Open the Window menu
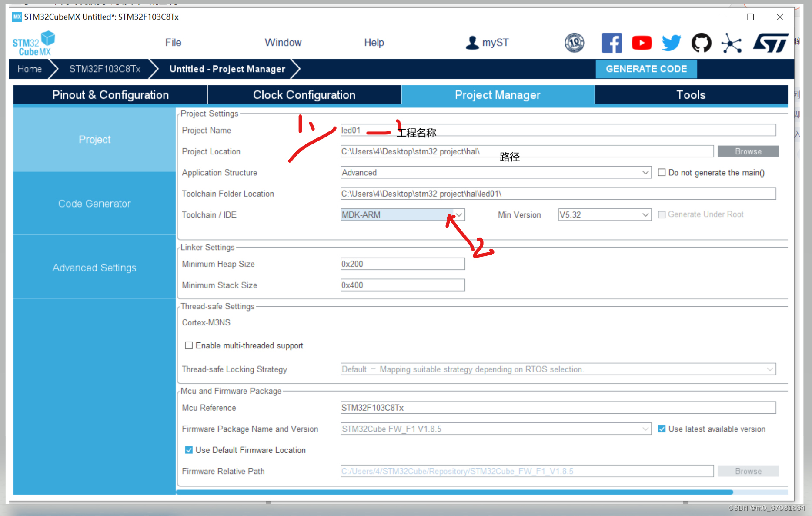The height and width of the screenshot is (516, 812). pyautogui.click(x=283, y=43)
